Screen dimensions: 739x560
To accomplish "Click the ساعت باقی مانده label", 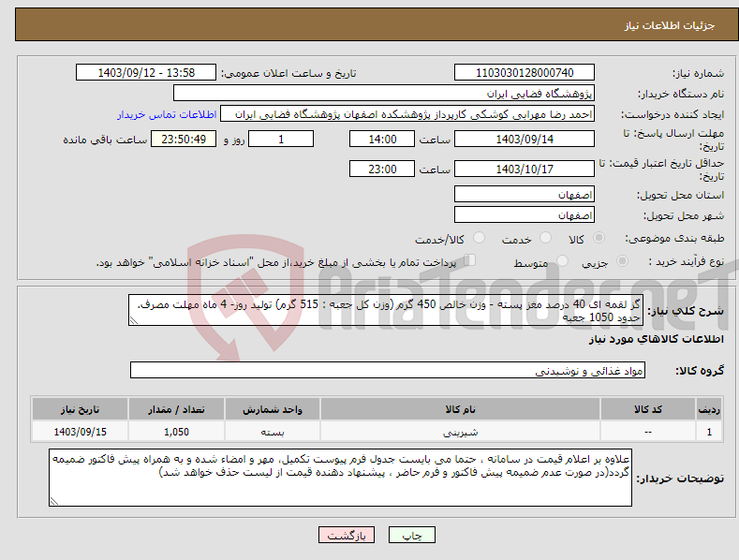I will [105, 140].
